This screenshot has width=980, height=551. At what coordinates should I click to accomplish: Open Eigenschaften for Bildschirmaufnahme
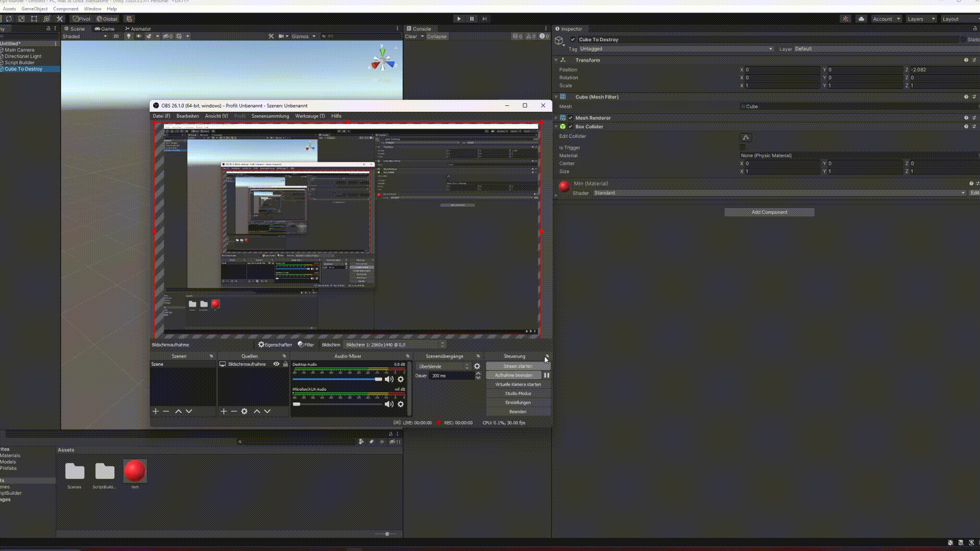275,344
